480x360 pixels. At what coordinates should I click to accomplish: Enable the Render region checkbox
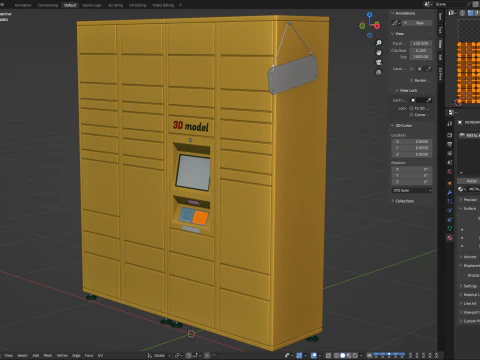tap(411, 80)
